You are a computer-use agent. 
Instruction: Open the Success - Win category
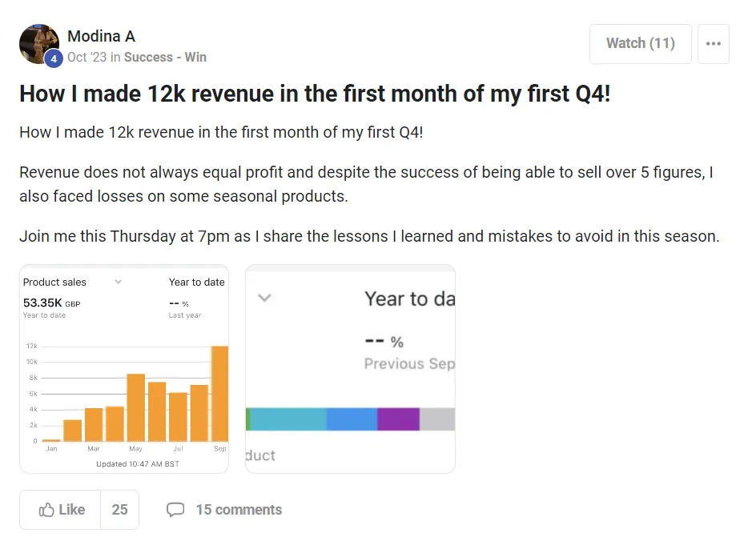165,58
